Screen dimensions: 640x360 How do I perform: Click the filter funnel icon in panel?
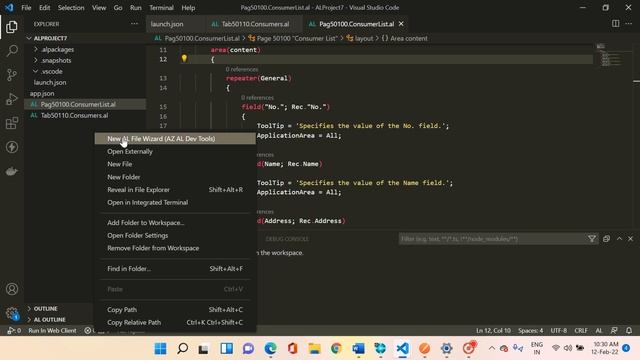[x=592, y=239]
